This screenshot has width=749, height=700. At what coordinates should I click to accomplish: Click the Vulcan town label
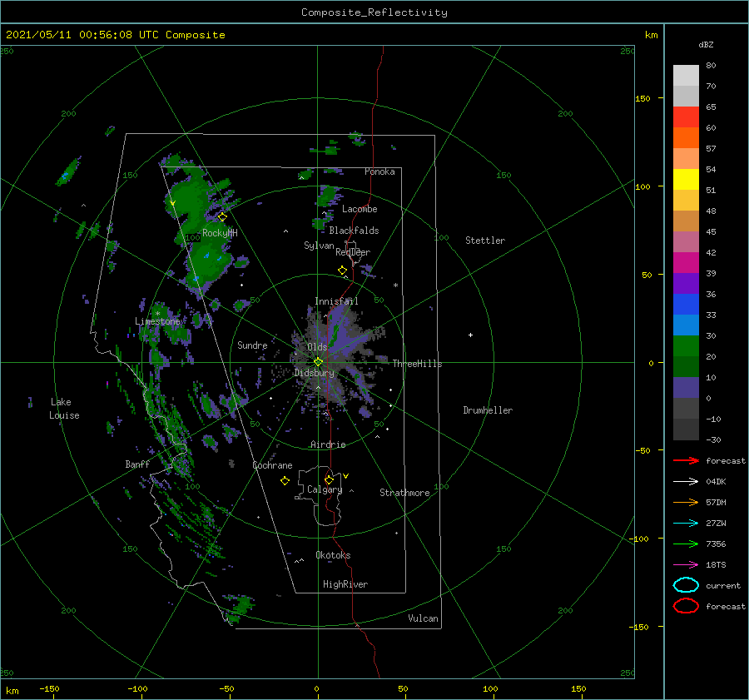point(423,618)
